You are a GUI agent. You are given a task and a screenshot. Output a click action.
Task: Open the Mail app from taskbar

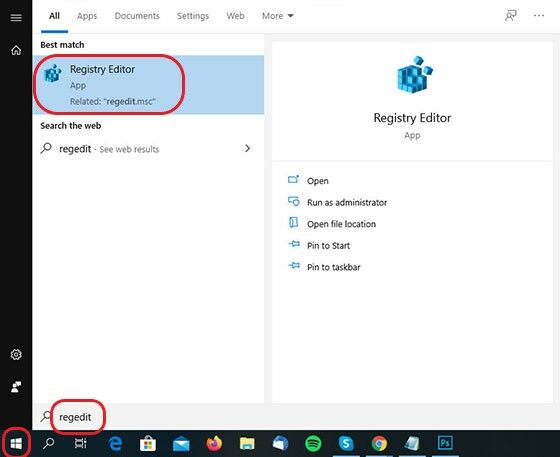click(x=181, y=445)
